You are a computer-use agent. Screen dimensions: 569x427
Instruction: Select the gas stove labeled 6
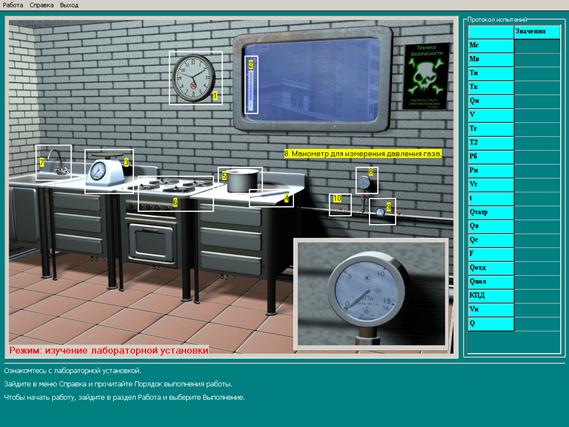pos(176,193)
